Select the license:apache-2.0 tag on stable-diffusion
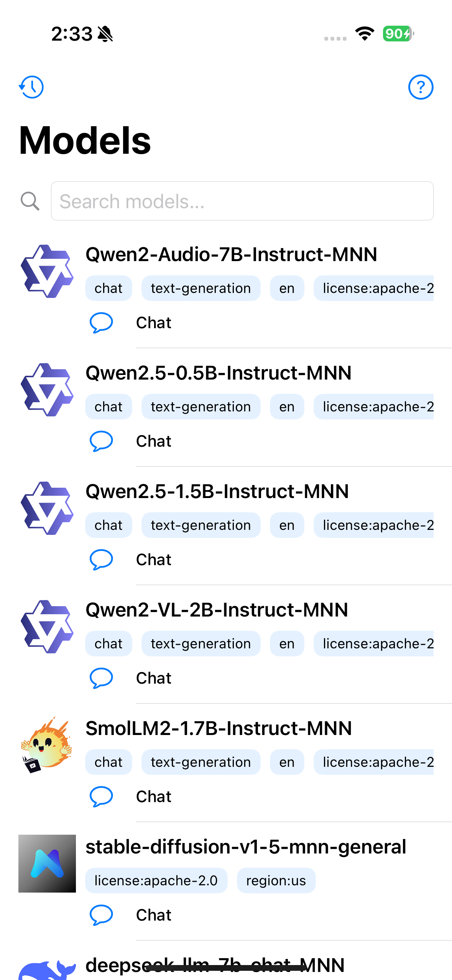Viewport: 452px width, 980px height. [156, 881]
